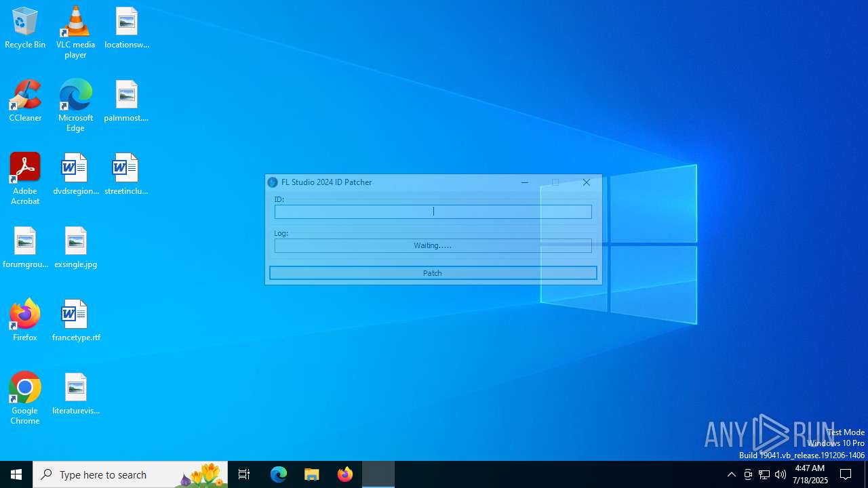Select the francetype.rtf document
This screenshot has width=868, height=488.
click(x=75, y=321)
